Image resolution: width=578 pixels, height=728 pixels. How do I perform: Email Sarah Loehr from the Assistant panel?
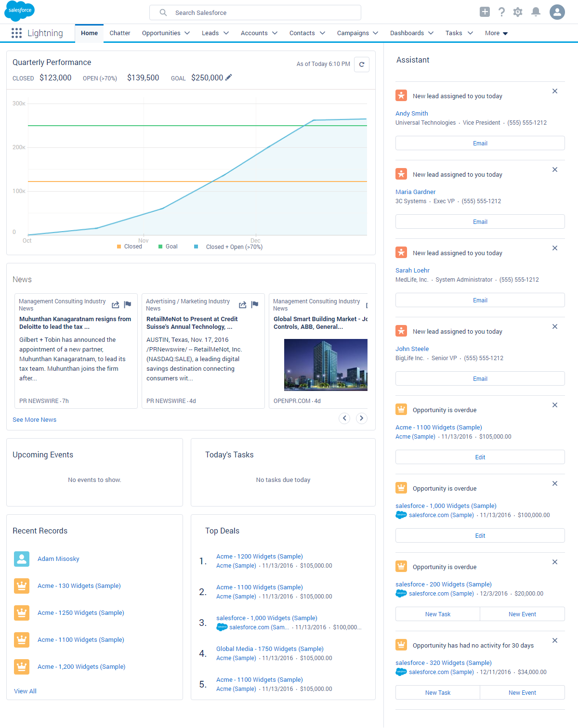click(x=480, y=300)
